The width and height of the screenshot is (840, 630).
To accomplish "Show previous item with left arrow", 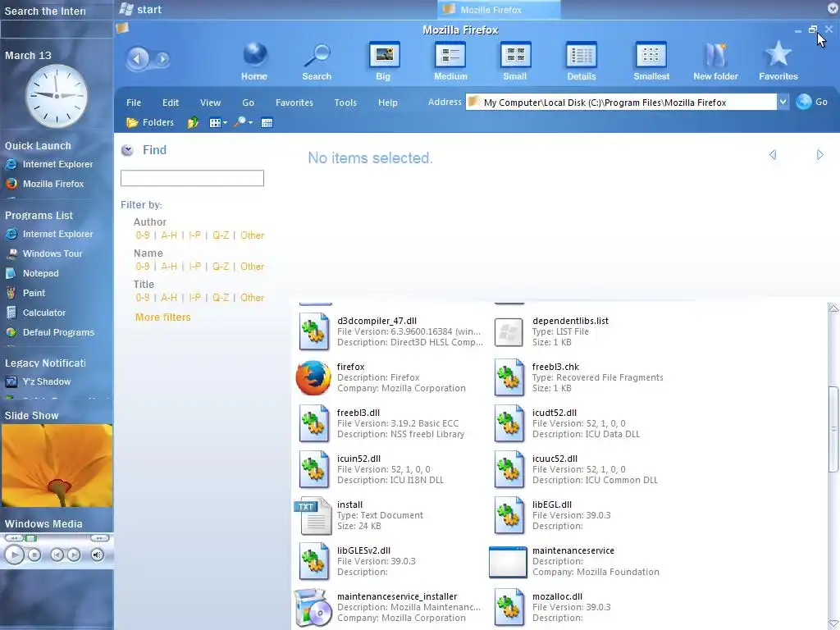I will click(x=773, y=155).
